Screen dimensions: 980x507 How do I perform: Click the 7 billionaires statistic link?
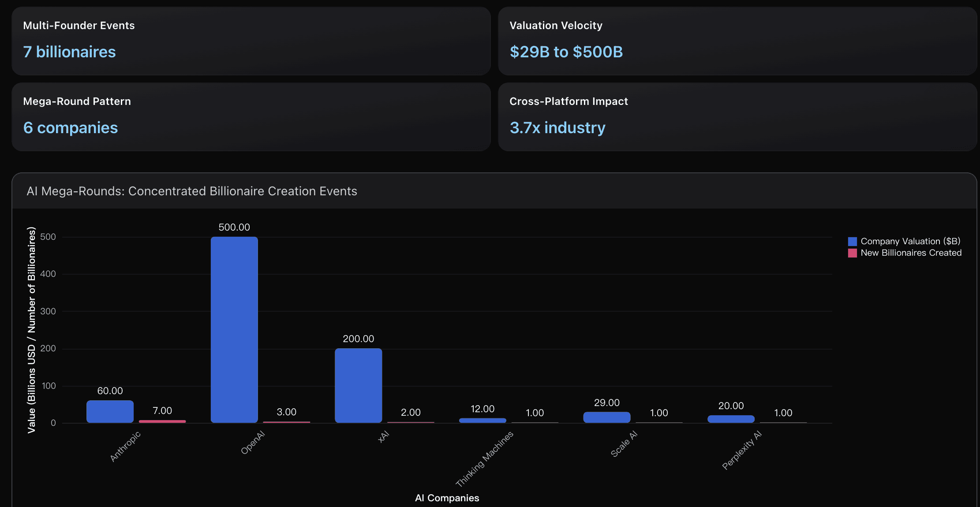pyautogui.click(x=70, y=52)
